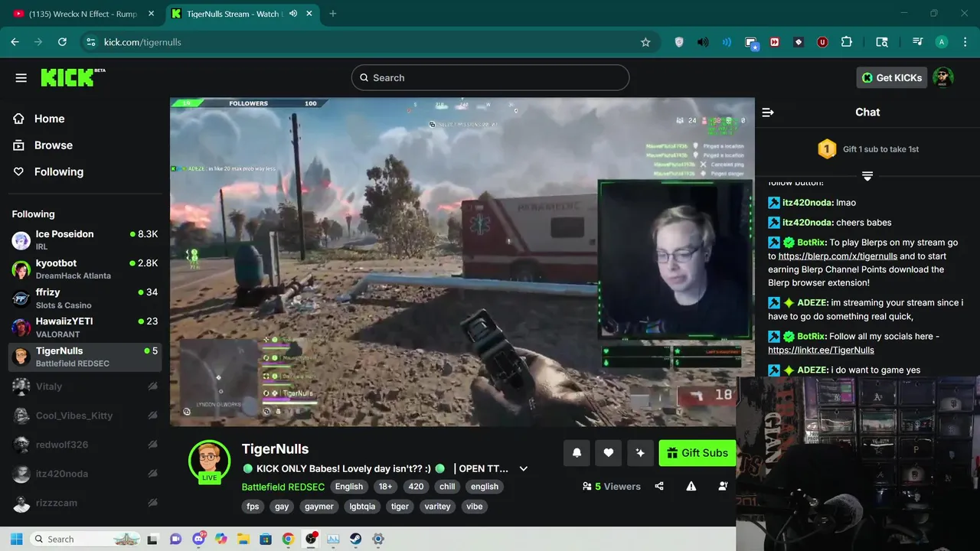Image resolution: width=980 pixels, height=551 pixels.
Task: Click the browser back arrow
Action: (15, 42)
